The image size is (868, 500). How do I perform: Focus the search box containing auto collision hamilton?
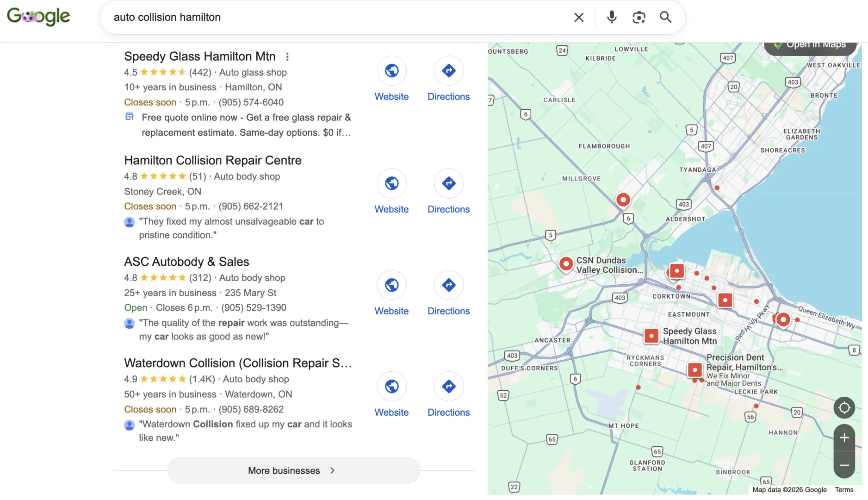pos(338,18)
